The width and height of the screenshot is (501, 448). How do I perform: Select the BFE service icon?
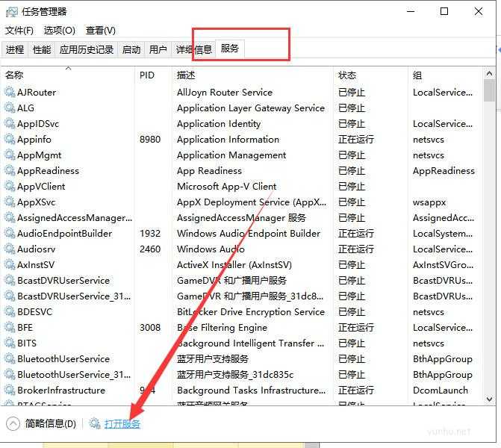[10, 327]
